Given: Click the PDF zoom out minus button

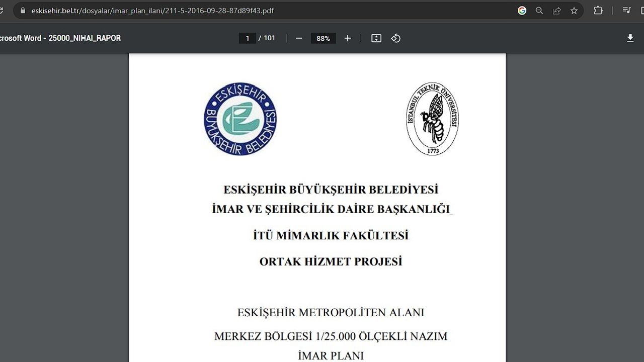Looking at the screenshot, I should point(299,38).
